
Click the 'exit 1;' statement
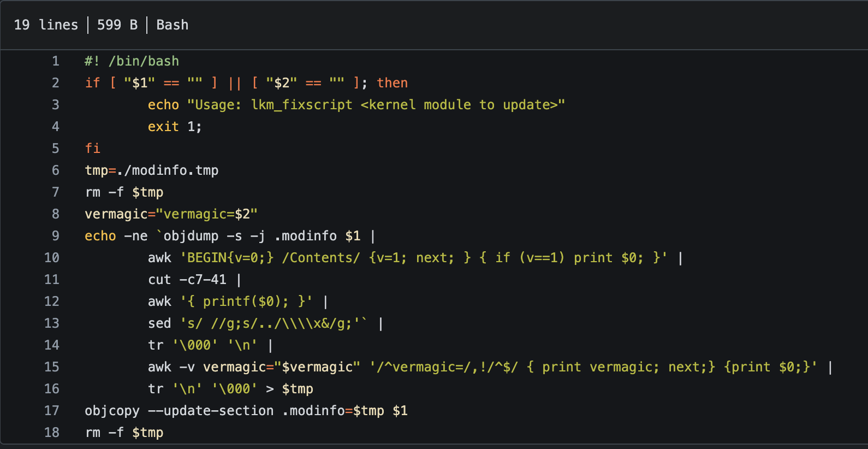[175, 127]
